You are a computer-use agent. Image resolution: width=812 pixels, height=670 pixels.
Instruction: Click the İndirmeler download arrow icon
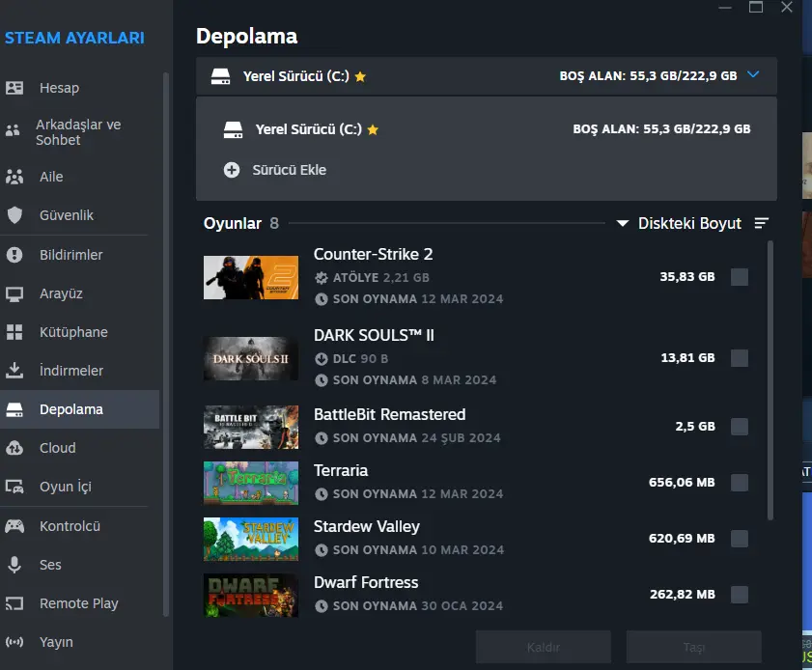coord(14,370)
